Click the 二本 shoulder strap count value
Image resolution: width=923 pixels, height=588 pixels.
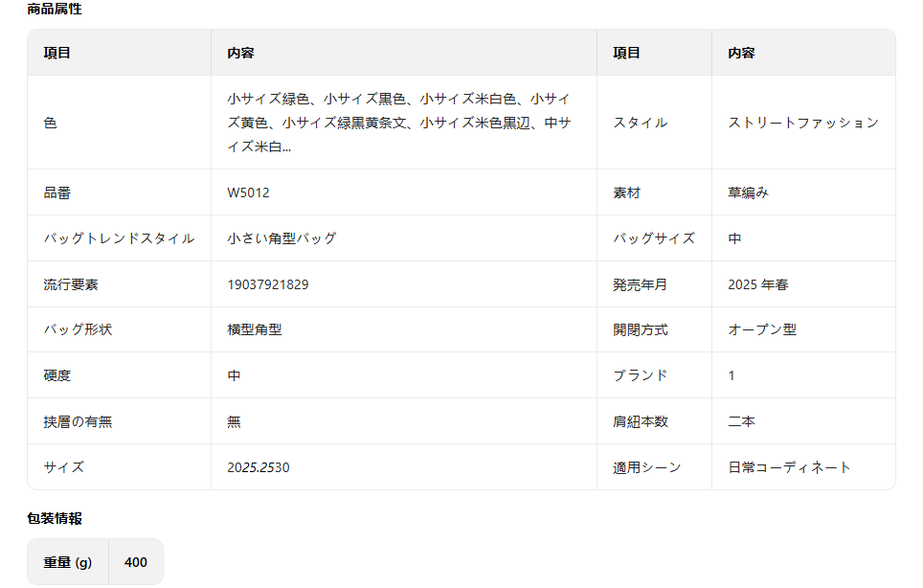pos(741,421)
